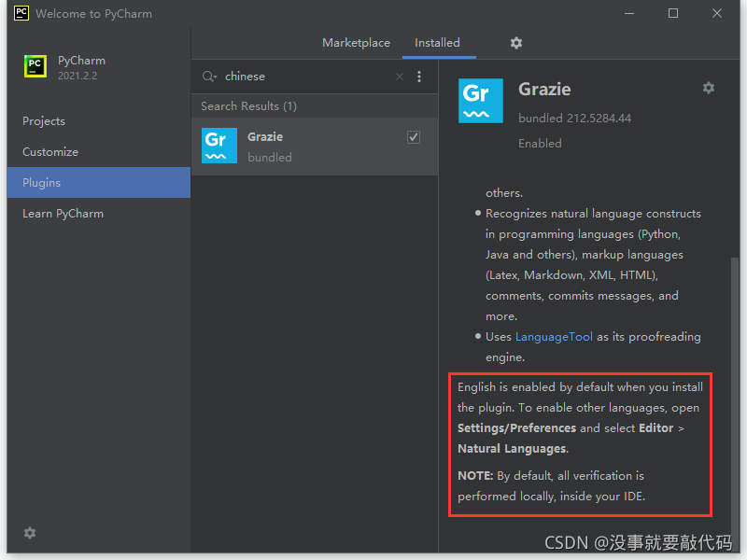Open Customize in the sidebar
The height and width of the screenshot is (560, 747).
(x=99, y=152)
